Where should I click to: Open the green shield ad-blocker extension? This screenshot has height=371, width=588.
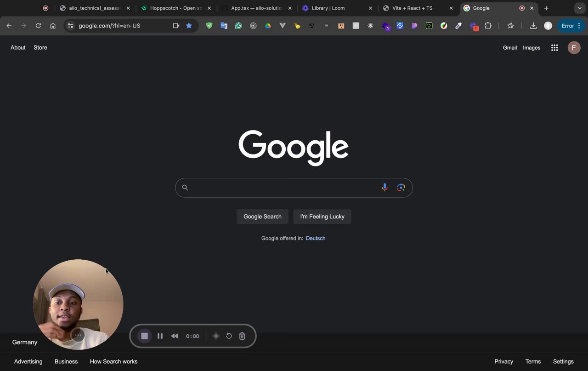(x=209, y=26)
